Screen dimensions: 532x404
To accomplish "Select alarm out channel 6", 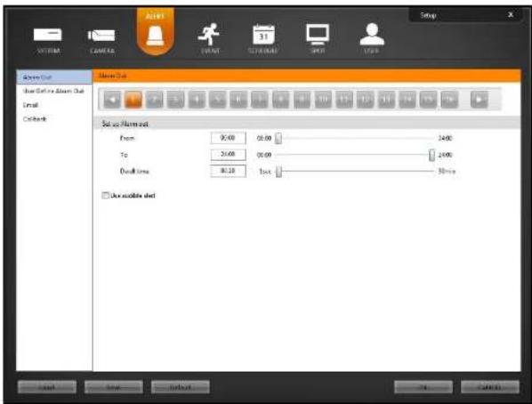I will [x=238, y=100].
